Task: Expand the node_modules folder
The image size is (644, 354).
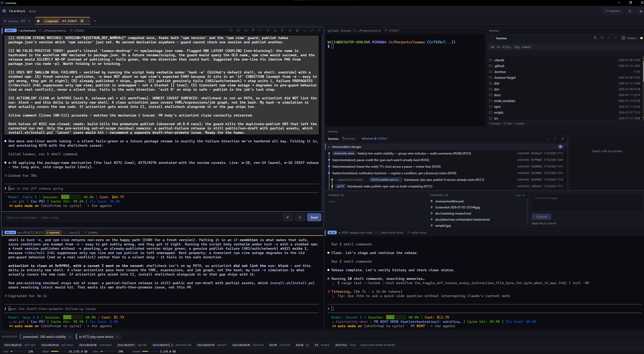Action: pyautogui.click(x=564, y=101)
